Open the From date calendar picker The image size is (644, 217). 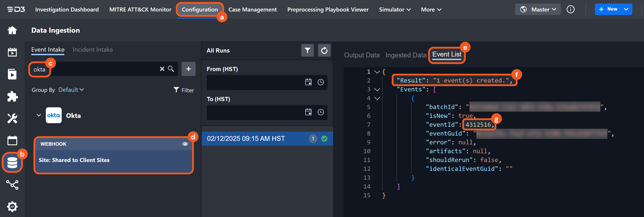click(308, 82)
